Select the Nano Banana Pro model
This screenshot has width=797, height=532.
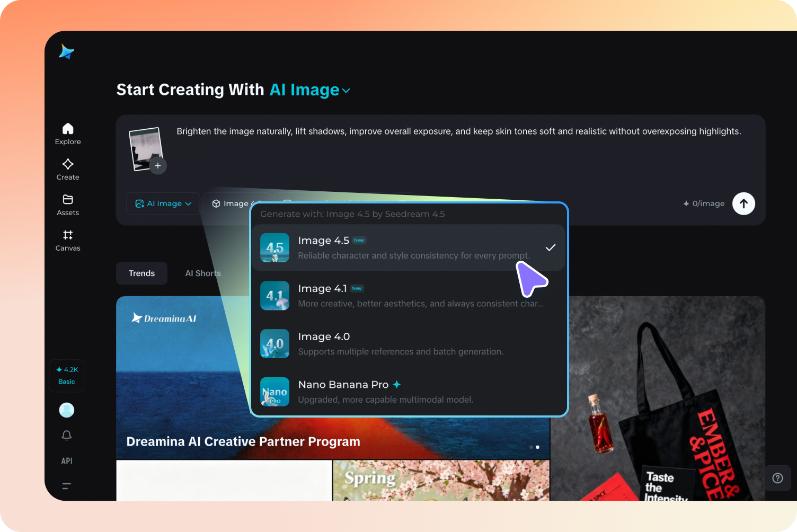coord(408,392)
